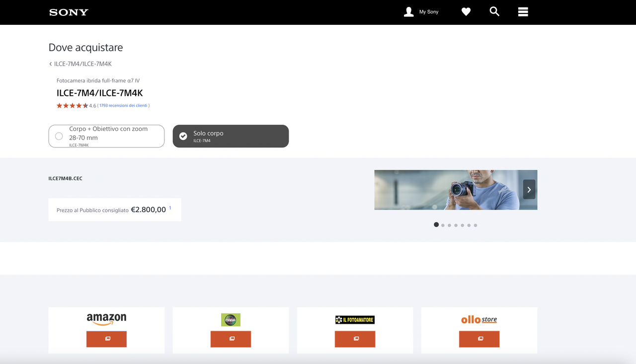Click the ILCE7M4B.CEC model code
Image resolution: width=636 pixels, height=364 pixels.
click(66, 178)
